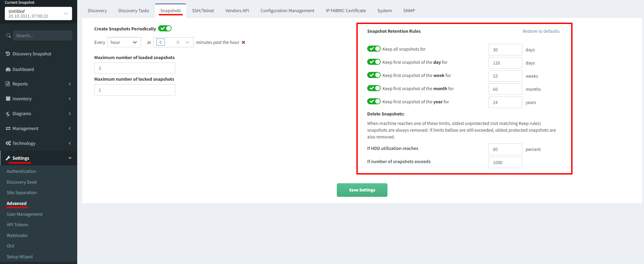644x264 pixels.
Task: Toggle Keep first snapshot of the day
Action: coord(374,62)
